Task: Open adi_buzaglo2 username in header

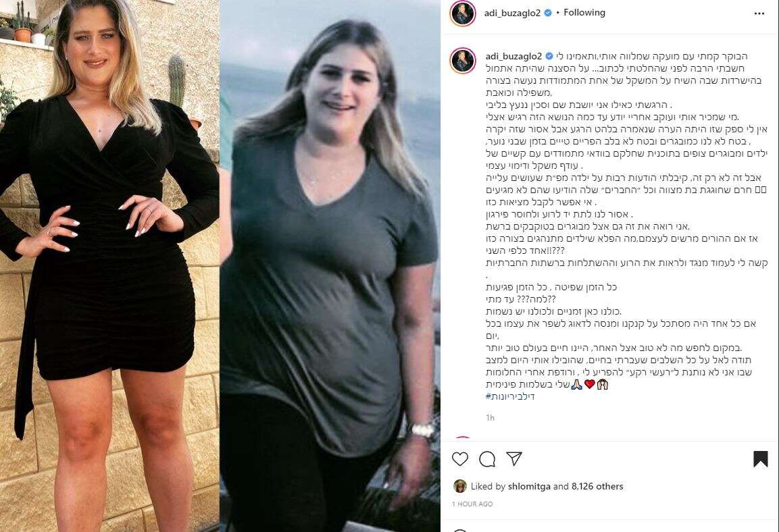Action: (x=512, y=14)
